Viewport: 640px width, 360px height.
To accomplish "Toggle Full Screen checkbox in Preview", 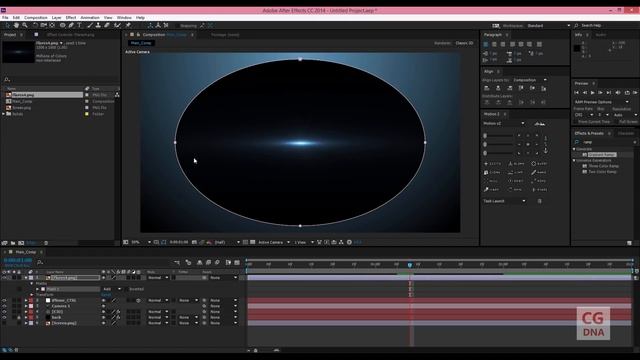I will tap(616, 122).
